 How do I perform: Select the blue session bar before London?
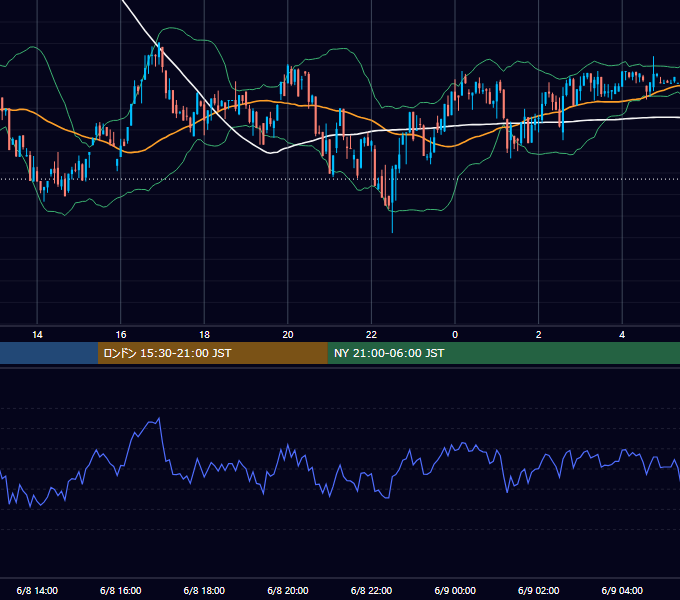click(x=49, y=353)
